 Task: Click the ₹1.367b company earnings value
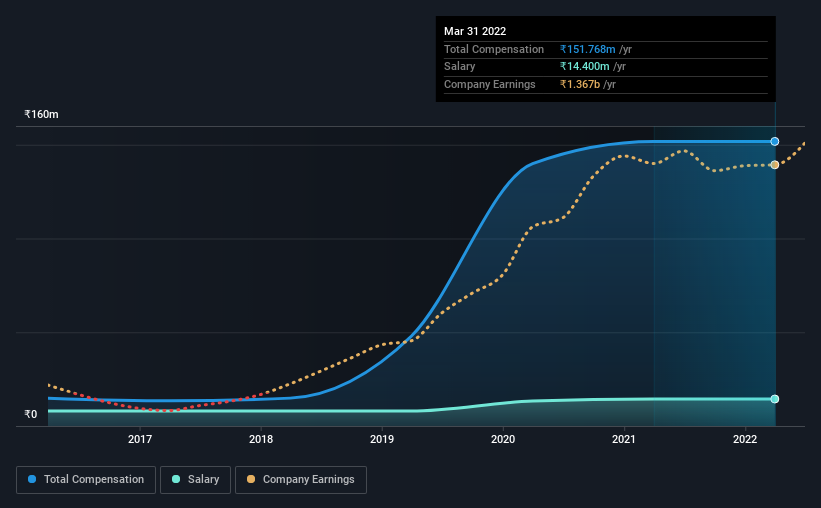580,84
